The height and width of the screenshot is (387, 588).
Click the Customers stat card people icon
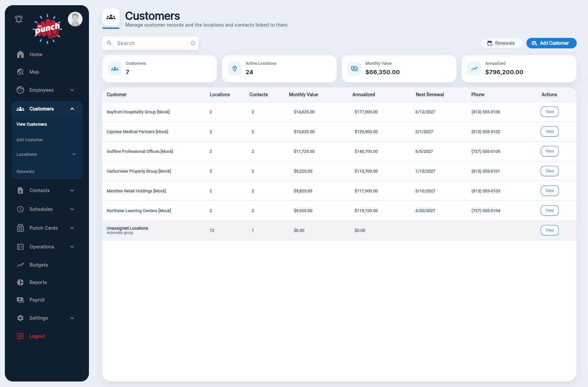pos(115,69)
